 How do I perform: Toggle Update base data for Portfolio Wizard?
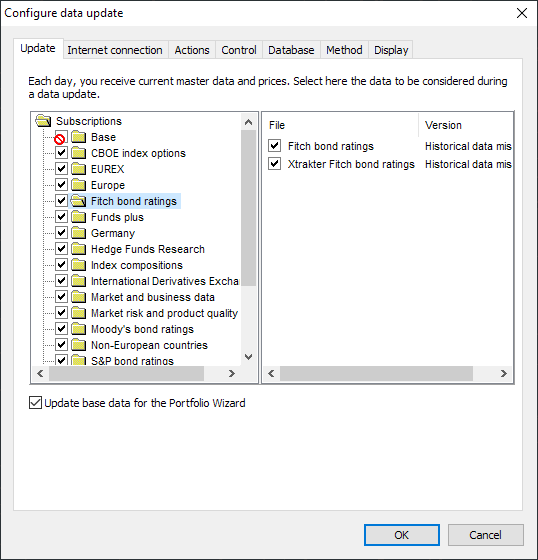(x=35, y=403)
